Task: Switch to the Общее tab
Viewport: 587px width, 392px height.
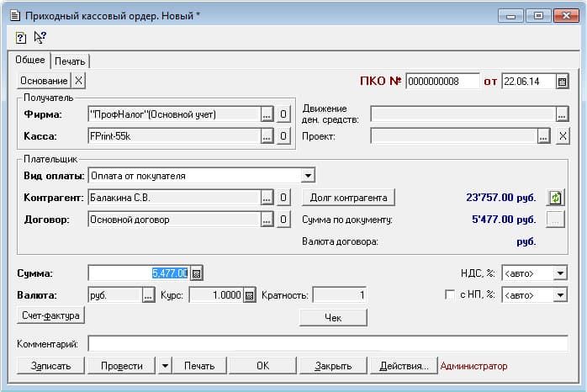Action: pyautogui.click(x=30, y=60)
